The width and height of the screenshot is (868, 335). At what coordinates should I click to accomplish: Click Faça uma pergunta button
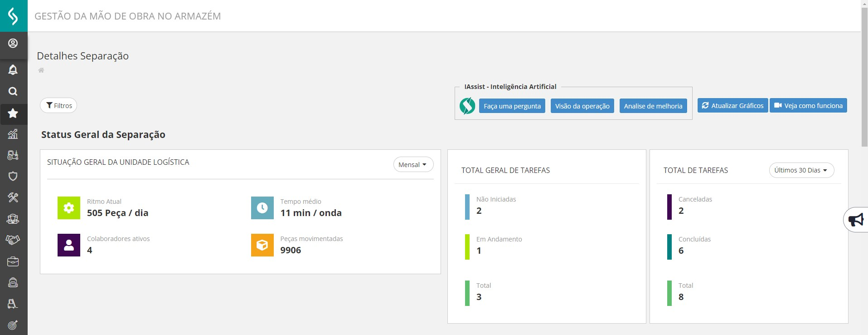(512, 106)
